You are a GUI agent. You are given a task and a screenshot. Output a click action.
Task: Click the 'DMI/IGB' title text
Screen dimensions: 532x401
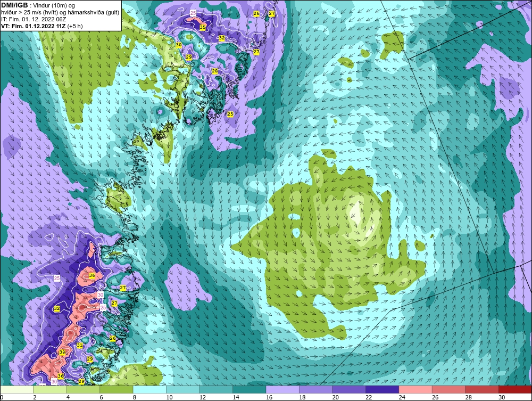tap(14, 5)
